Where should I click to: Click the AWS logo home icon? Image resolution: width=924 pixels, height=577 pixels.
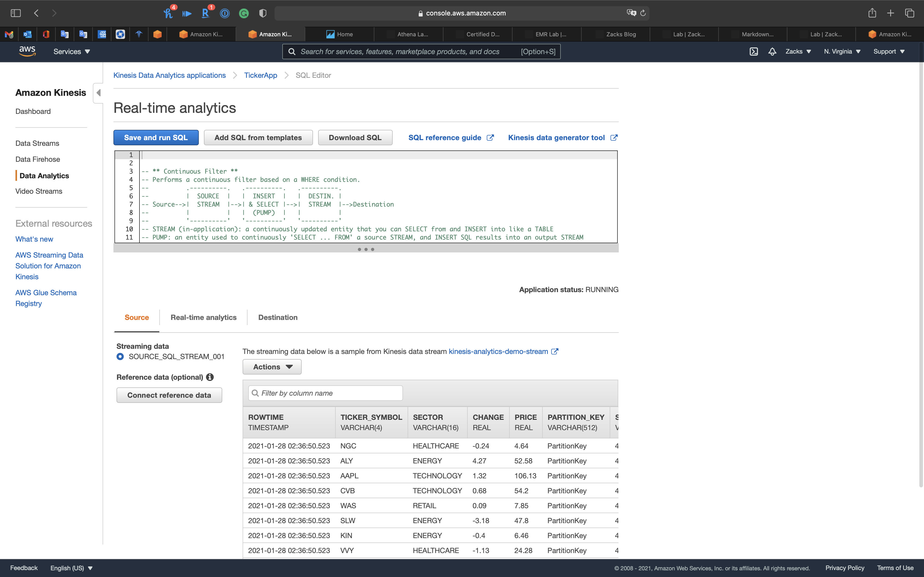click(27, 51)
